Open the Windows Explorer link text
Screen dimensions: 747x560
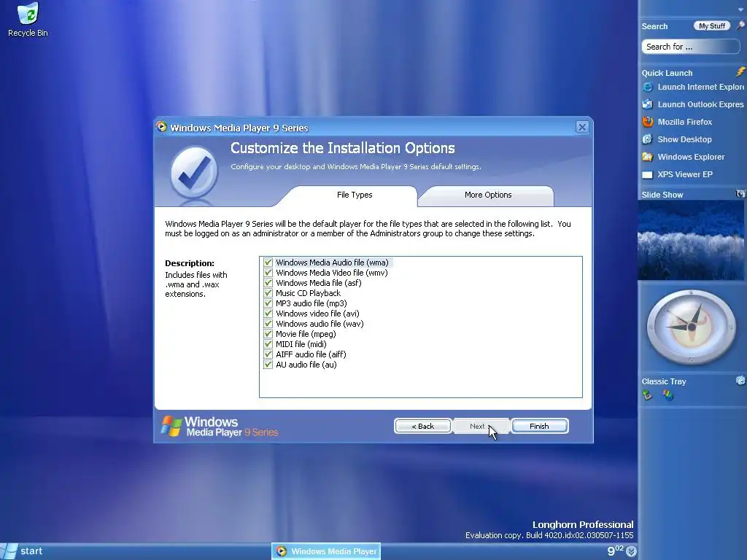point(691,157)
